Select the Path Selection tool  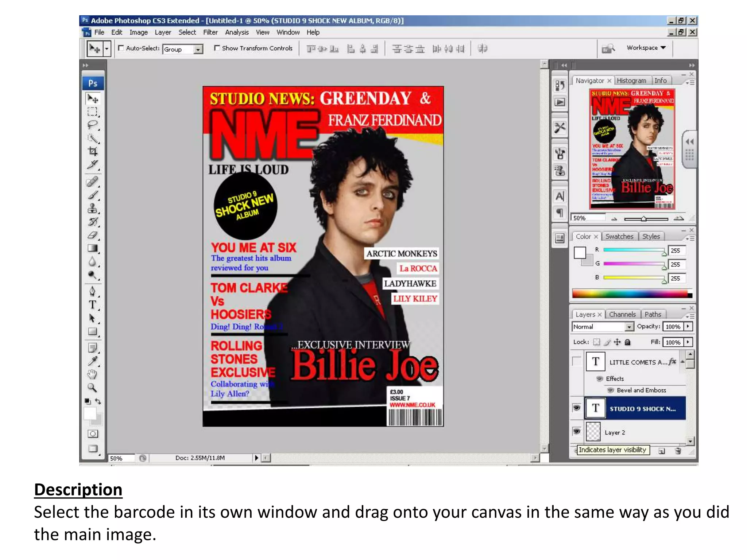(x=93, y=318)
